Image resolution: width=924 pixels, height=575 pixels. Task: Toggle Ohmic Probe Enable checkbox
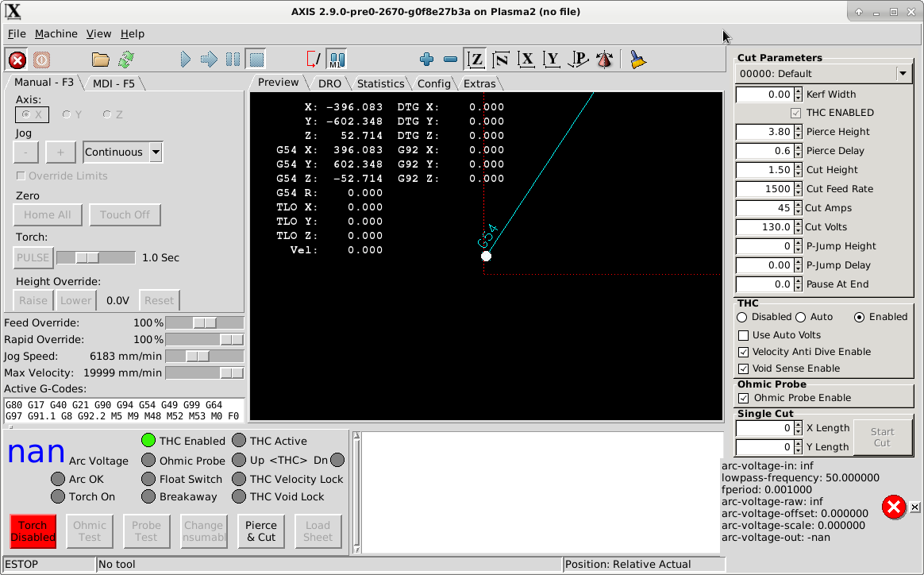click(795, 398)
